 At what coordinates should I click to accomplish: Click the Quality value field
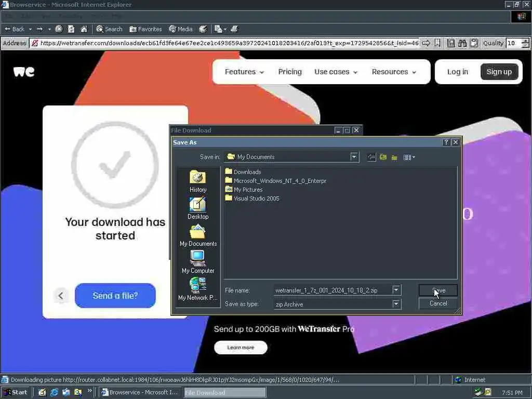tap(514, 43)
